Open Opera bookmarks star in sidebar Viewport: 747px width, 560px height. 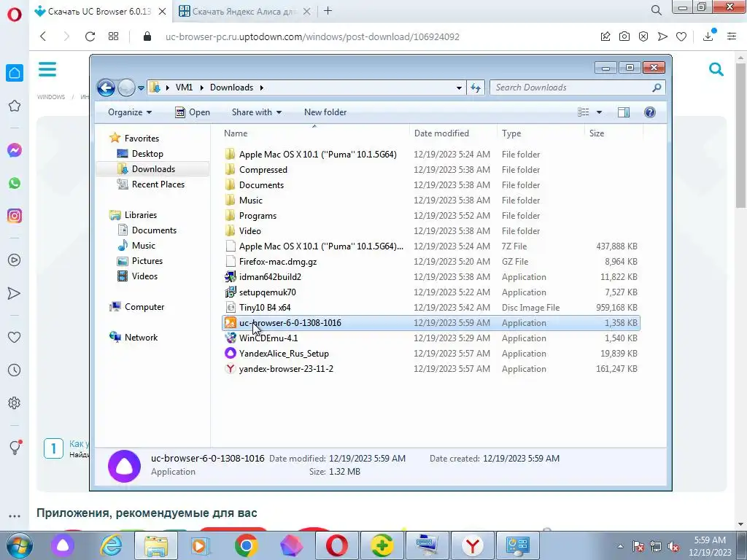[x=15, y=106]
